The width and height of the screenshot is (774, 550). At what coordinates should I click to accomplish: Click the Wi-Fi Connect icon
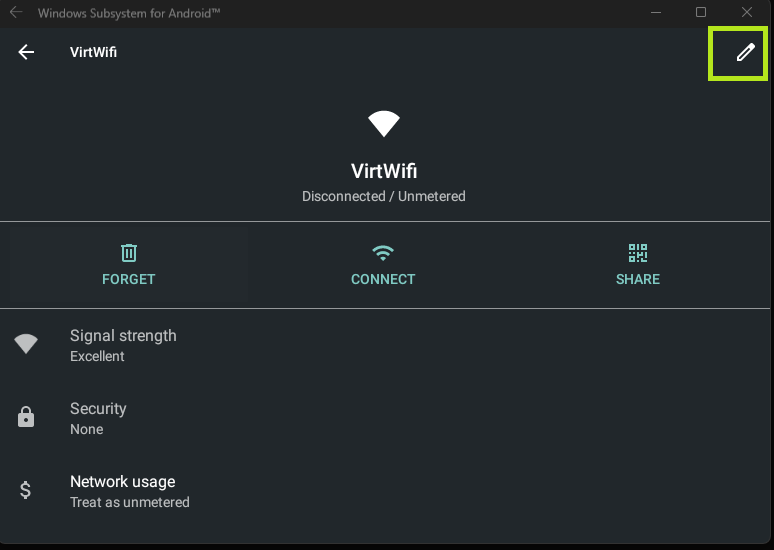pyautogui.click(x=383, y=252)
